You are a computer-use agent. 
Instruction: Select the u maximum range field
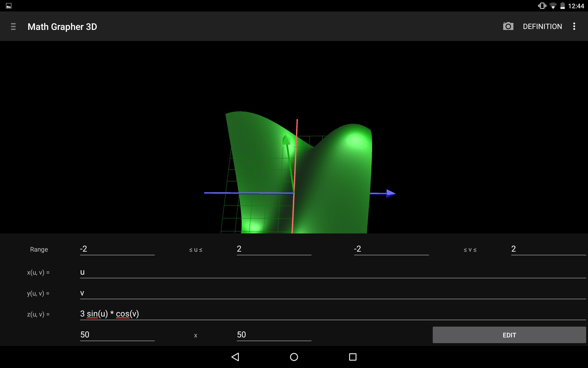tap(274, 249)
